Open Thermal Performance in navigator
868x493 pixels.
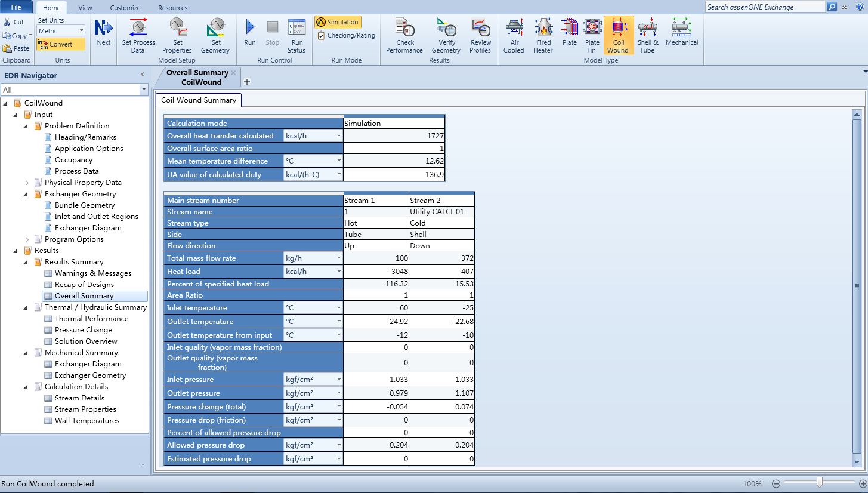(91, 319)
